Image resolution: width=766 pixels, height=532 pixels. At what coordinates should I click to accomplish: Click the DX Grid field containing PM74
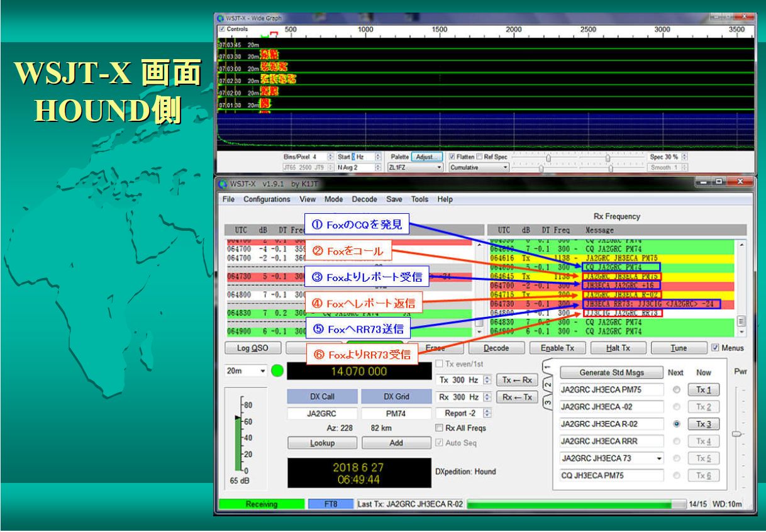click(x=396, y=414)
